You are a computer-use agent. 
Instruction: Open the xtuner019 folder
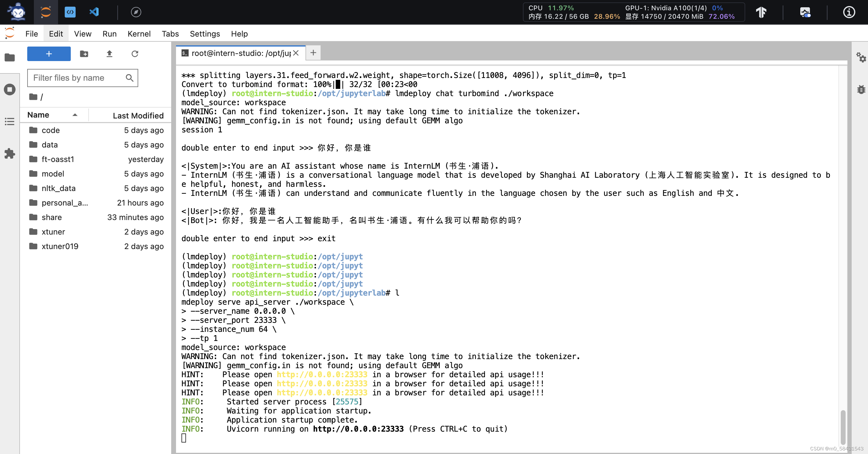(x=60, y=247)
